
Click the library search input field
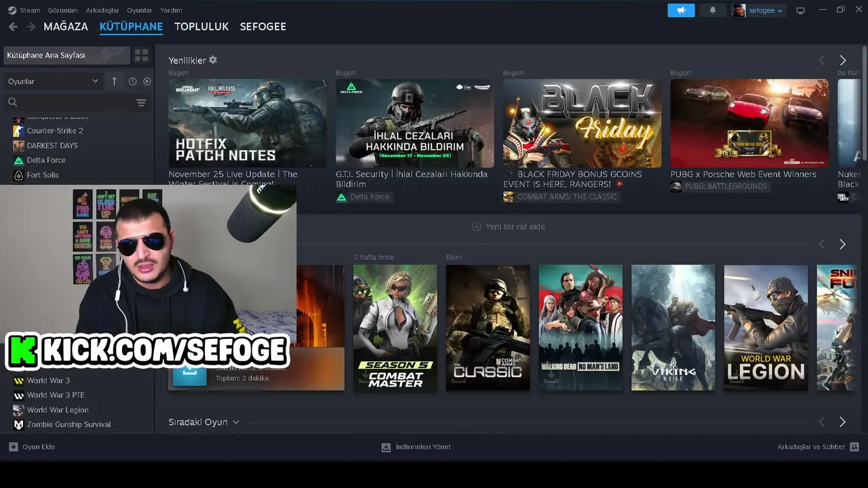pos(77,102)
